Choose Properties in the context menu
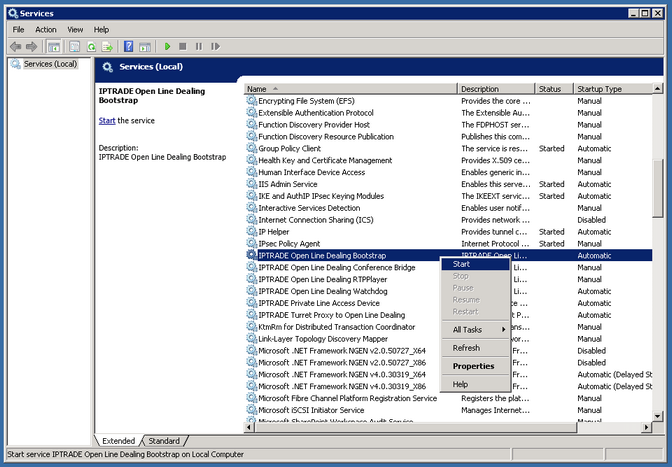This screenshot has height=467, width=672. 475,366
